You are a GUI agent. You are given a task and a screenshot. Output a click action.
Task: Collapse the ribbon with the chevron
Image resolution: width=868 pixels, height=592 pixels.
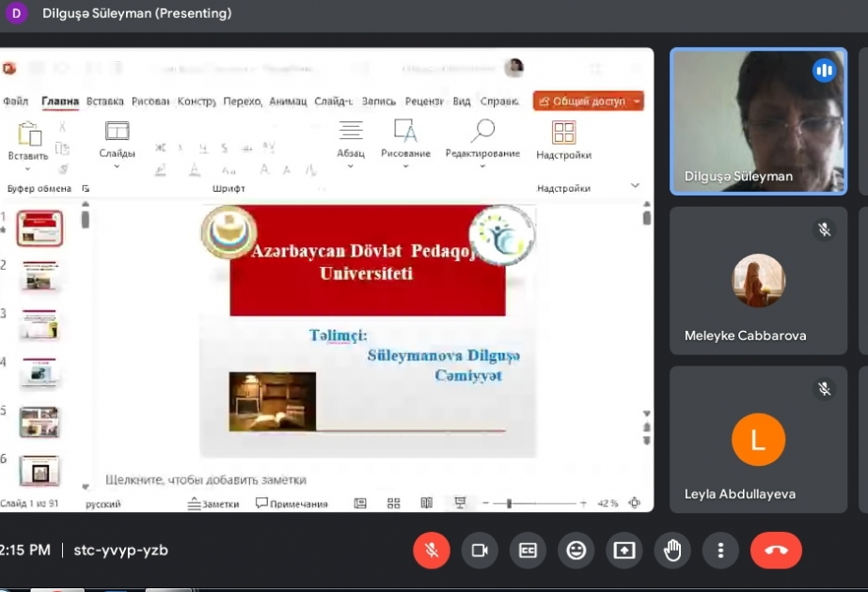[x=635, y=186]
